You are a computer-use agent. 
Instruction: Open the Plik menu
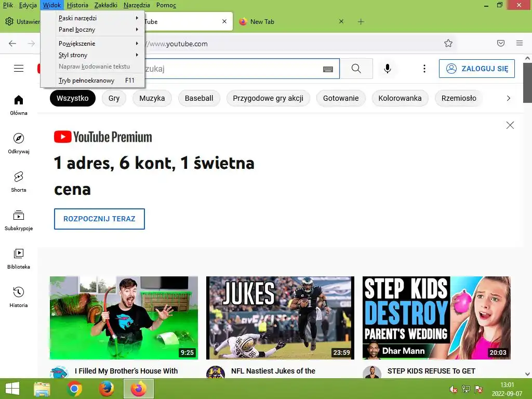point(8,5)
